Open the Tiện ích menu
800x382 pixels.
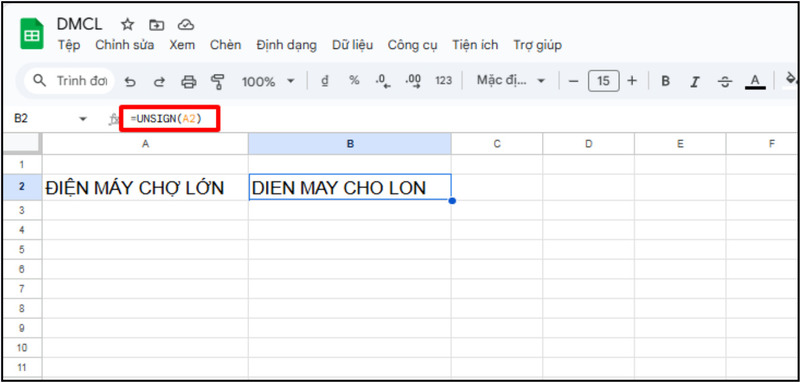click(x=475, y=45)
